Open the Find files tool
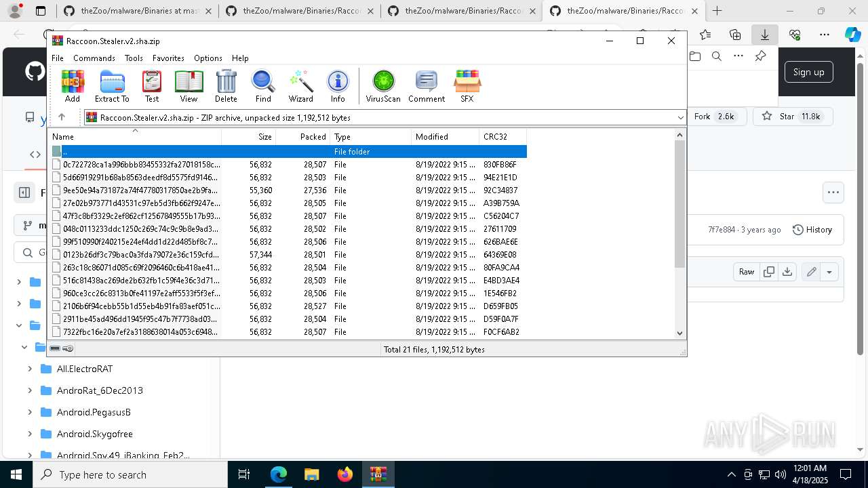The image size is (868, 488). click(263, 86)
